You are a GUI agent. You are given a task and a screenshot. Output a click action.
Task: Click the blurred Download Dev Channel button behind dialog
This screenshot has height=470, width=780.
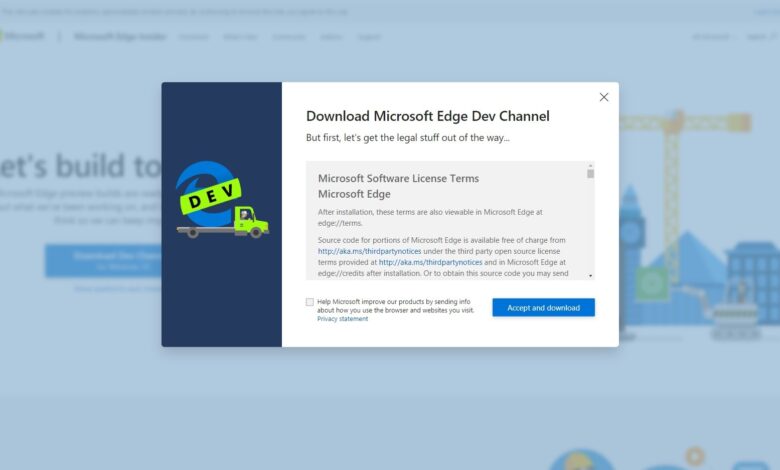[103, 261]
